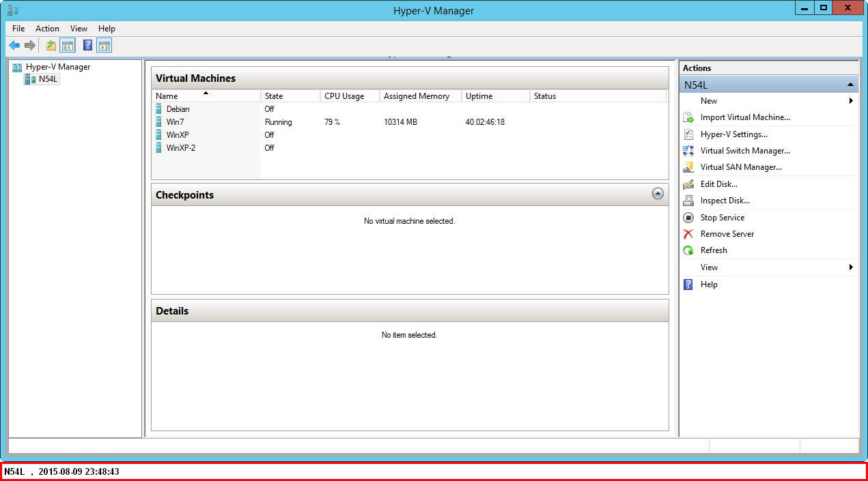
Task: Select the Debian virtual machine row
Action: pos(408,108)
